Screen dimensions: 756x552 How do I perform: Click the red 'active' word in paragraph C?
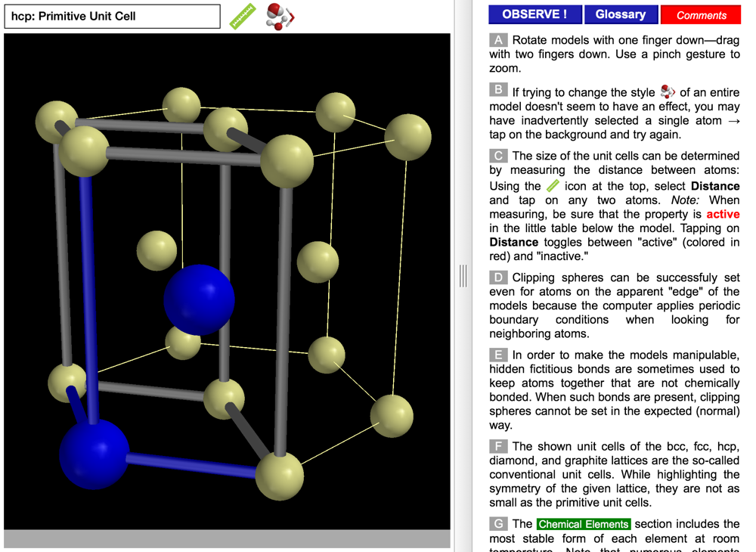point(722,214)
